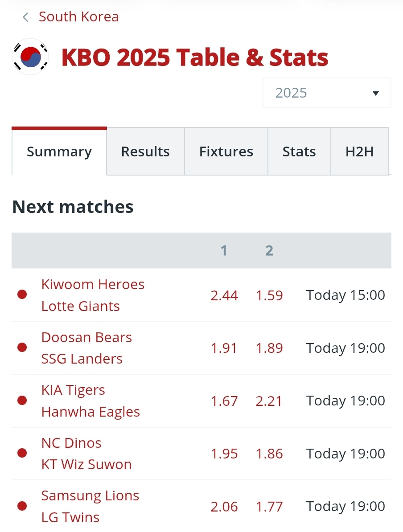Click the South Korea flag icon

(30, 57)
